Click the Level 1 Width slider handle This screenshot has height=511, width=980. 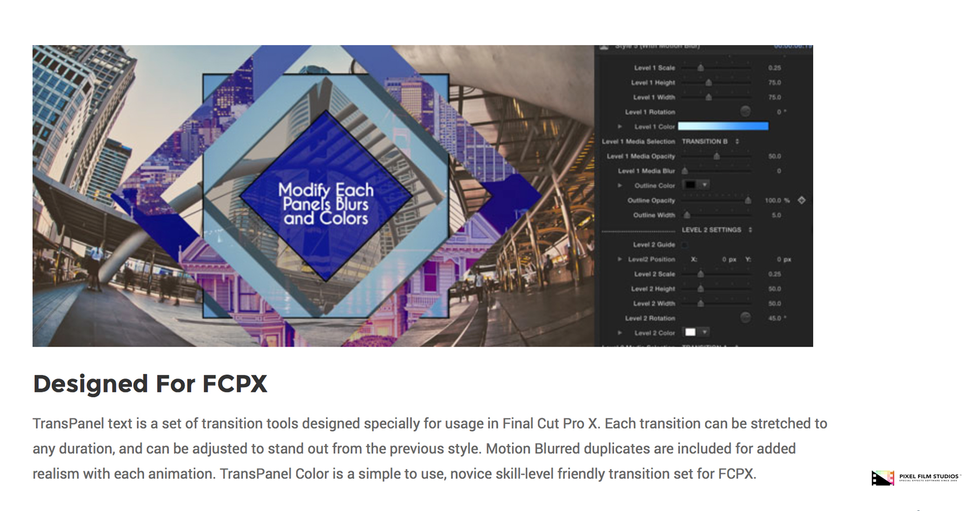(709, 97)
